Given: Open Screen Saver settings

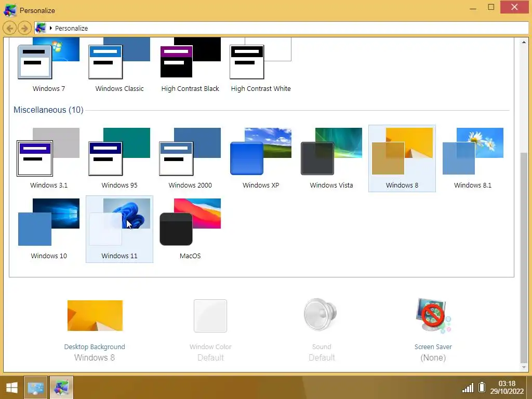Looking at the screenshot, I should pyautogui.click(x=433, y=331).
